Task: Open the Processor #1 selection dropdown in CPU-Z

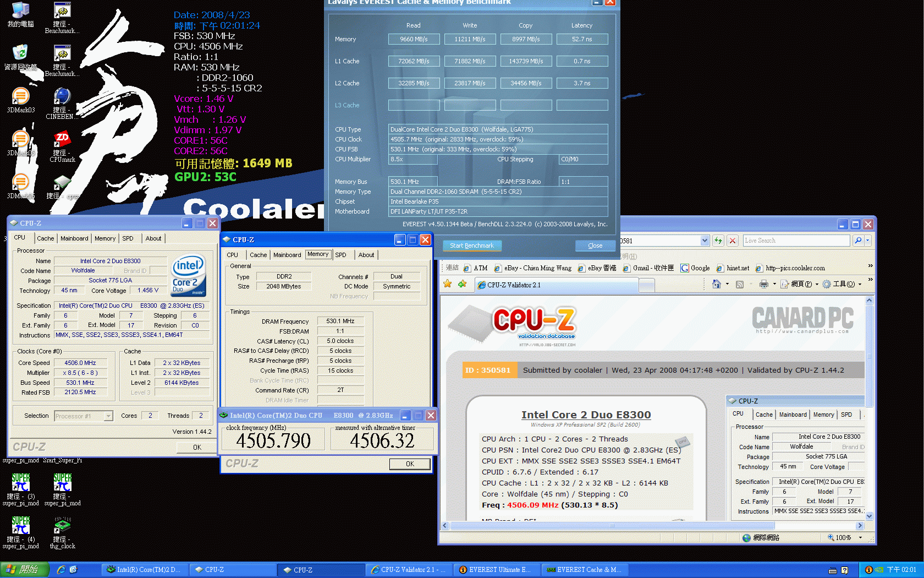Action: tap(108, 416)
